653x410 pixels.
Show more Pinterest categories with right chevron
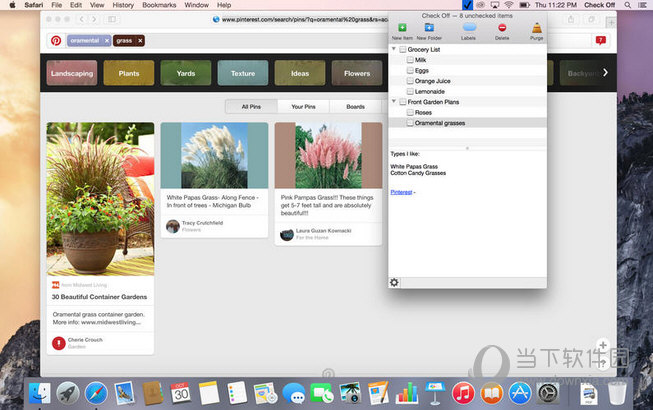(605, 72)
